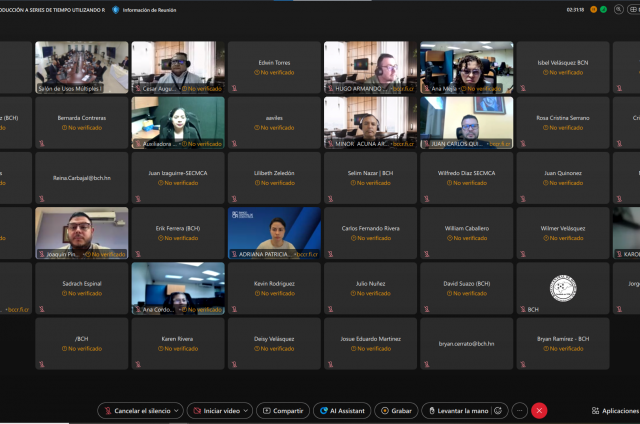Click muted mic icon on Isbel Velásquez BCN tile

[x=523, y=88]
